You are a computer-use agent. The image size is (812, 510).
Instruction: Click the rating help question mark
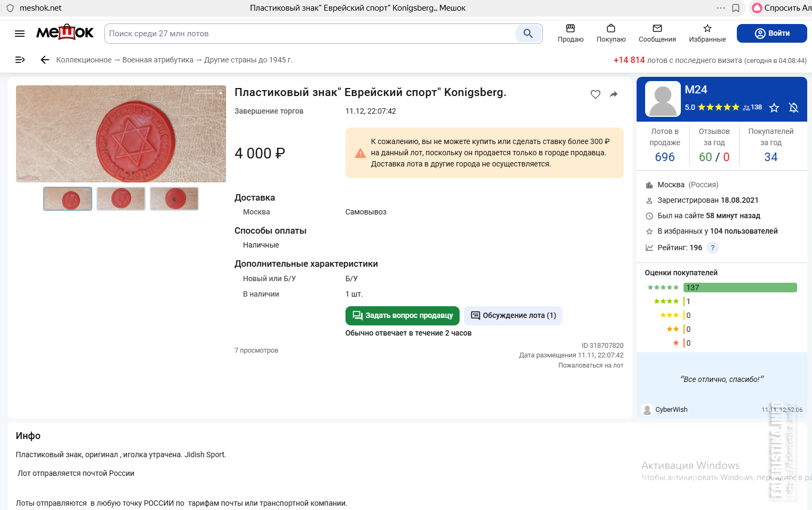coord(713,248)
